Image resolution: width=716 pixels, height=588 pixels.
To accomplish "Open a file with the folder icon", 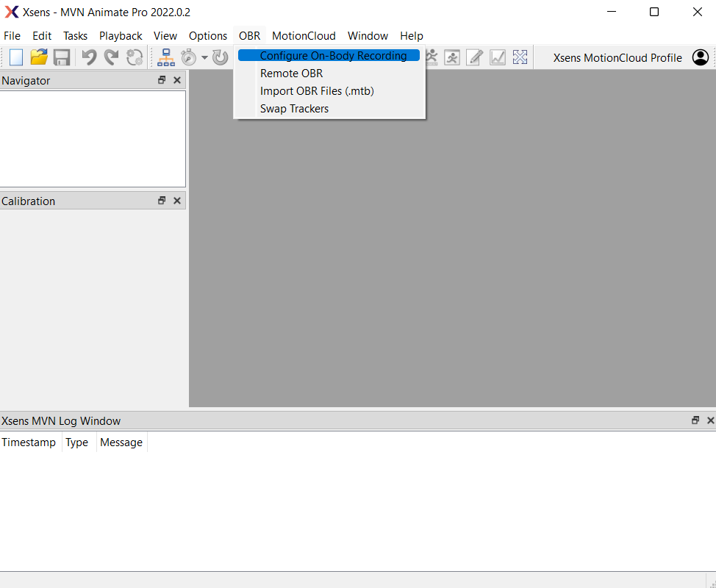I will [x=38, y=57].
